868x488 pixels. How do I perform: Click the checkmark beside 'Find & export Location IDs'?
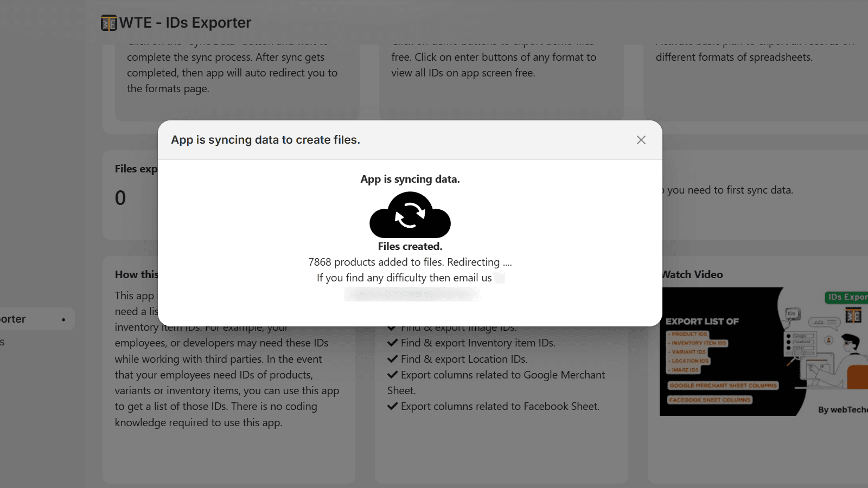pos(393,358)
